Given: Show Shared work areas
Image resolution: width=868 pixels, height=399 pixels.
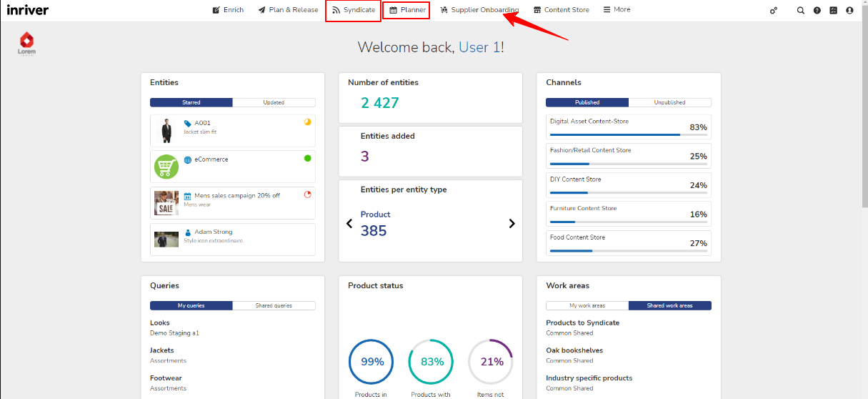Looking at the screenshot, I should [669, 305].
